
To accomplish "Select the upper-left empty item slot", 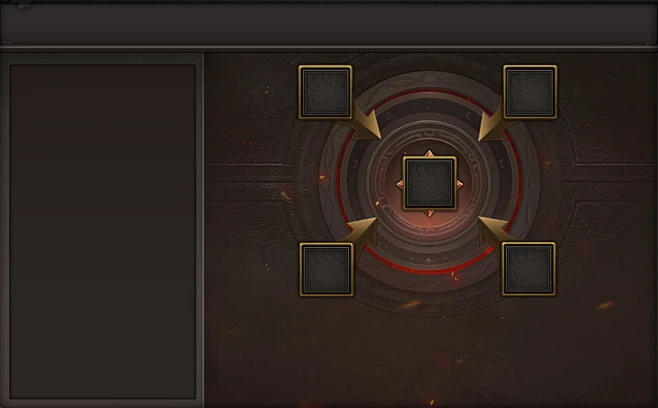I will point(325,92).
